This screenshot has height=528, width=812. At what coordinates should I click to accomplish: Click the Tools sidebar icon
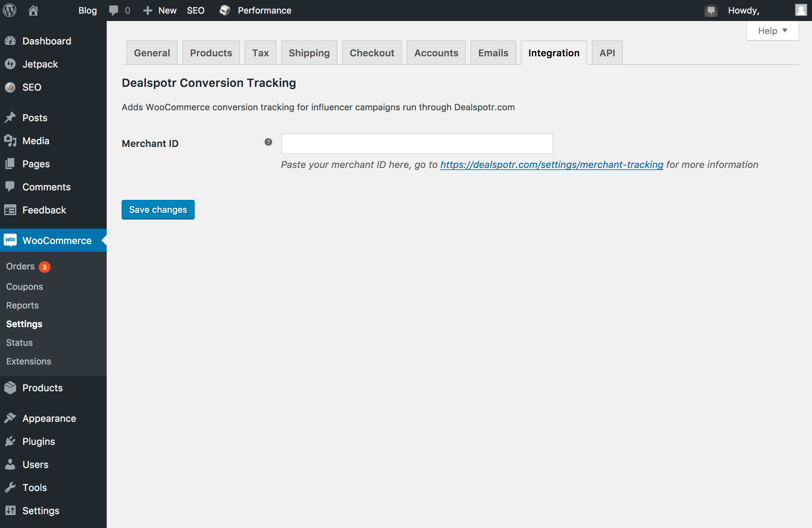point(11,487)
